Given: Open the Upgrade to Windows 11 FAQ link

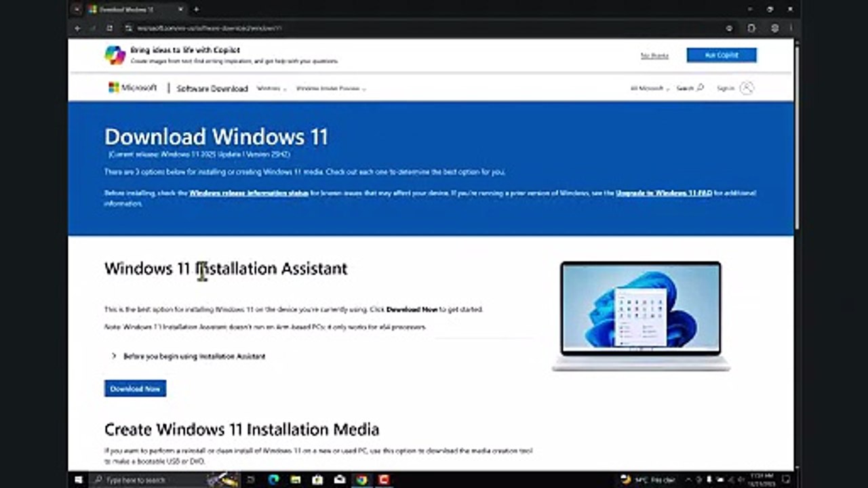Looking at the screenshot, I should coord(664,193).
